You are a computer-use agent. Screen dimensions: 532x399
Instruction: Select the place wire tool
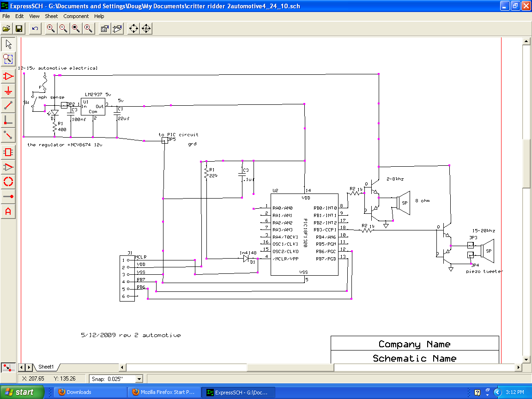[x=8, y=105]
